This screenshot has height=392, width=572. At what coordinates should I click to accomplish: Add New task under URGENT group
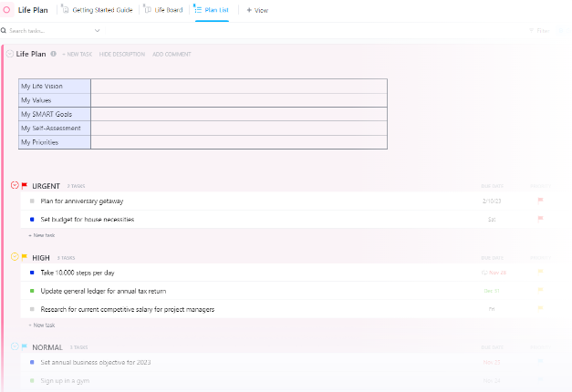42,235
